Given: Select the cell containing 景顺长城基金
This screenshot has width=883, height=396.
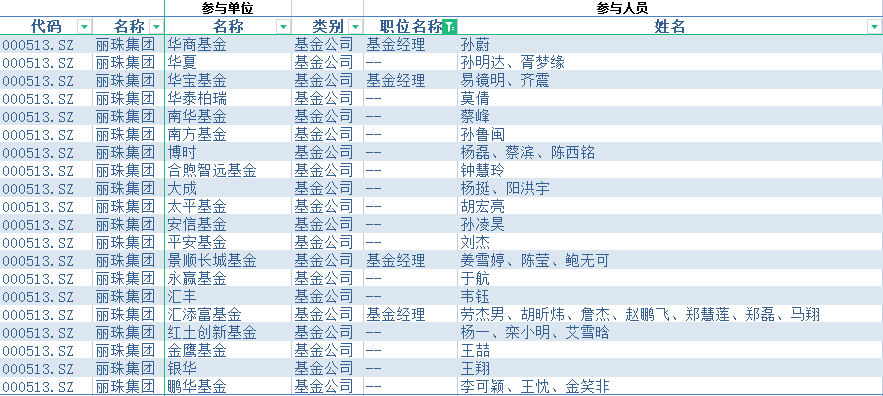Looking at the screenshot, I should (x=228, y=261).
